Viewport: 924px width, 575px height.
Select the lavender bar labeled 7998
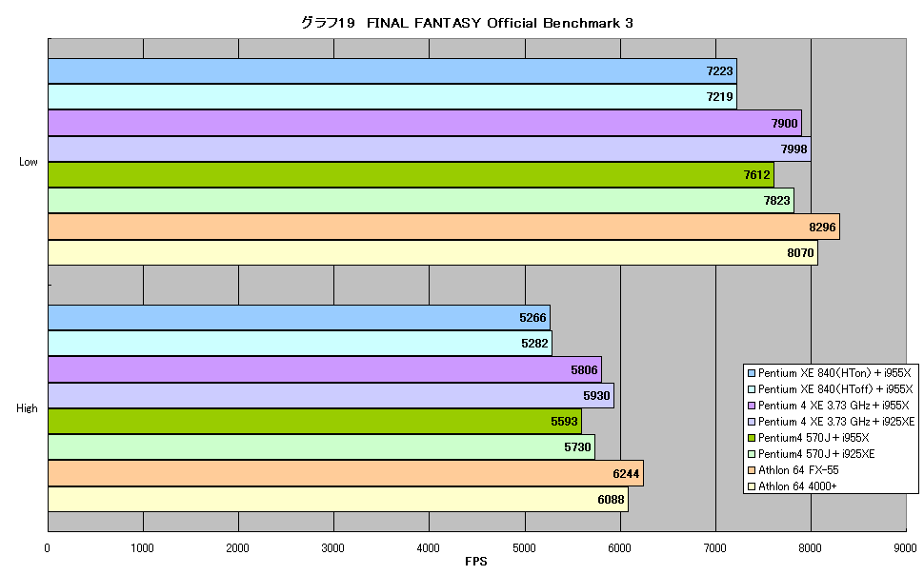click(x=430, y=149)
